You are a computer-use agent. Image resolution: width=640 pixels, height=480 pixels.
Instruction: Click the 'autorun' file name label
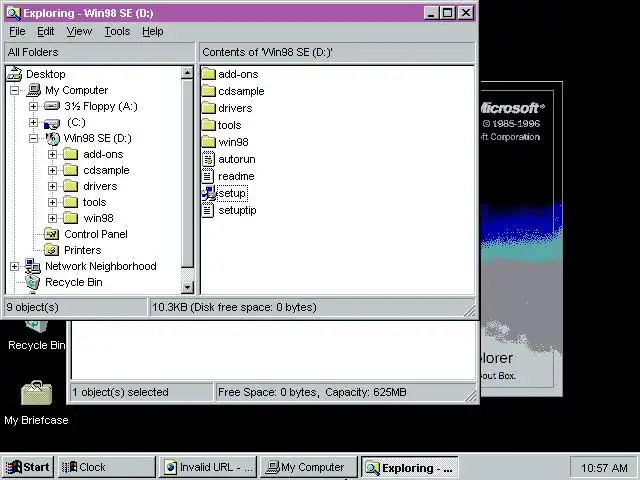pyautogui.click(x=237, y=159)
